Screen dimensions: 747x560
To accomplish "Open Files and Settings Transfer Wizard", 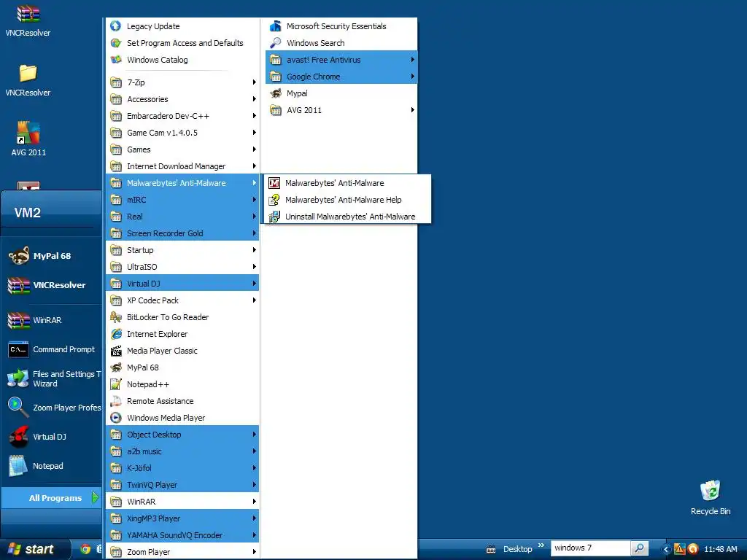I will (x=52, y=378).
